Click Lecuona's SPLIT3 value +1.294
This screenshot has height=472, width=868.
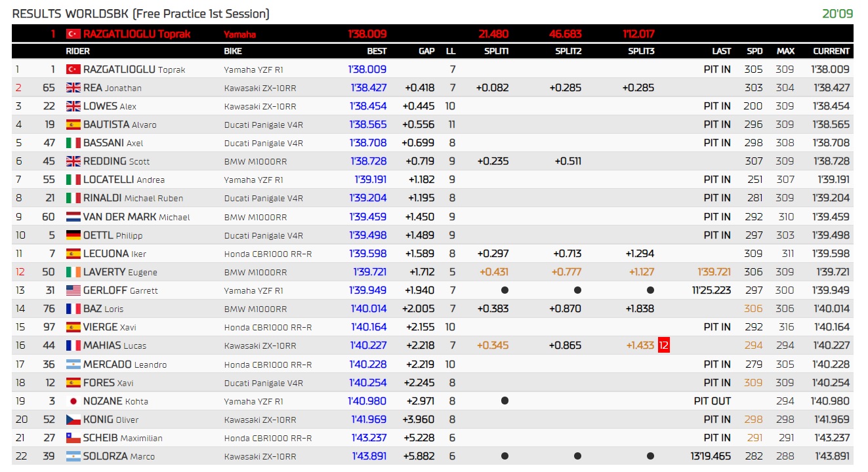tap(640, 254)
